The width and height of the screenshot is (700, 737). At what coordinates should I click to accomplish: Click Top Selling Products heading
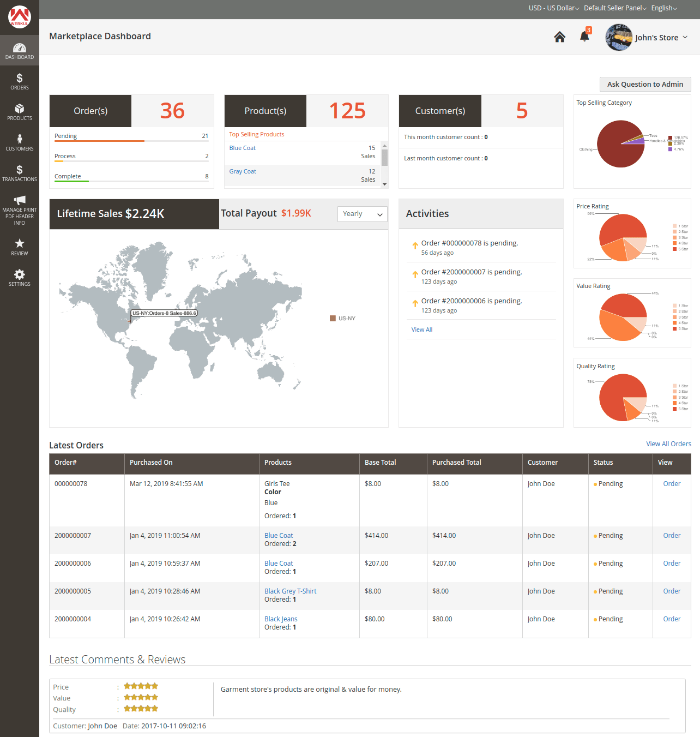[257, 134]
